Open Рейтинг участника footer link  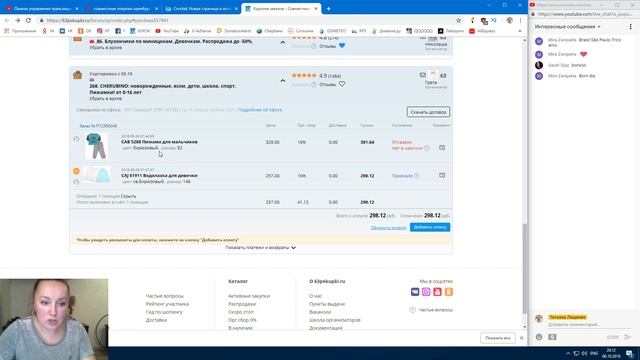[x=167, y=304]
